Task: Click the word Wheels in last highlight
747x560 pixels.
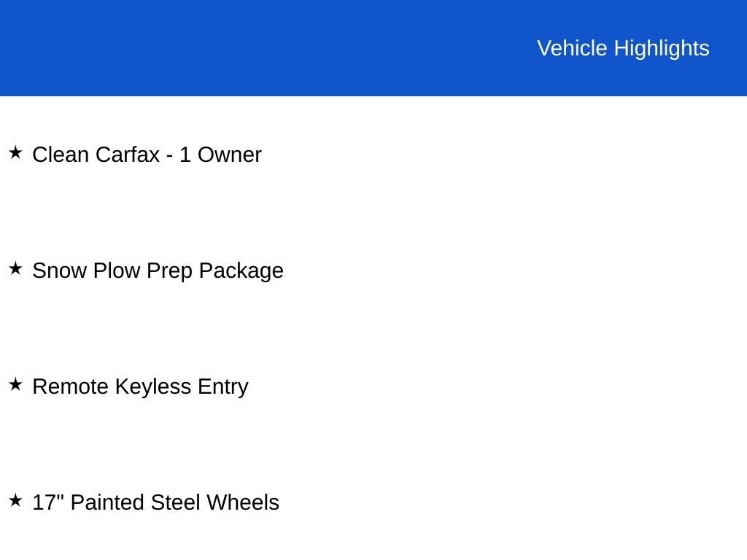Action: pos(242,502)
